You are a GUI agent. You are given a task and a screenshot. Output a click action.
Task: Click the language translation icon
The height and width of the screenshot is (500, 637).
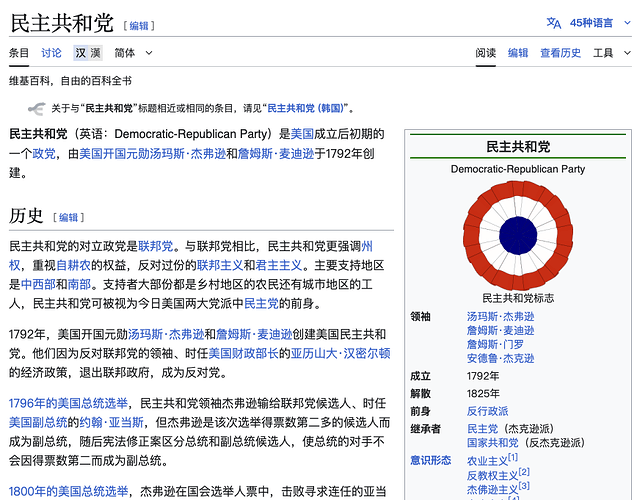554,22
